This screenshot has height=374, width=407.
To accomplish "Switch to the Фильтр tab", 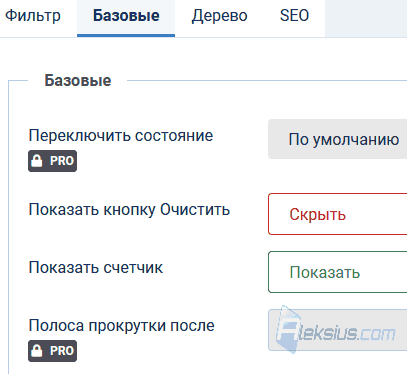I will click(x=33, y=16).
